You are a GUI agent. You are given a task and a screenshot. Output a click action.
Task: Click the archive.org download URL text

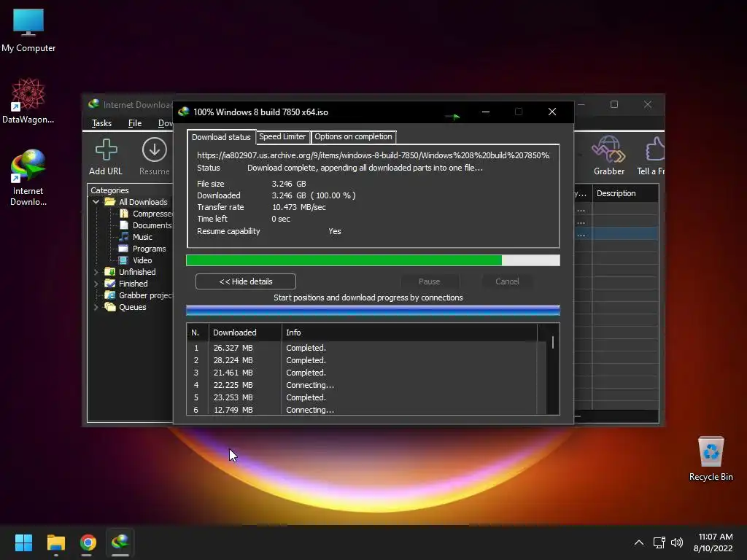click(x=373, y=155)
